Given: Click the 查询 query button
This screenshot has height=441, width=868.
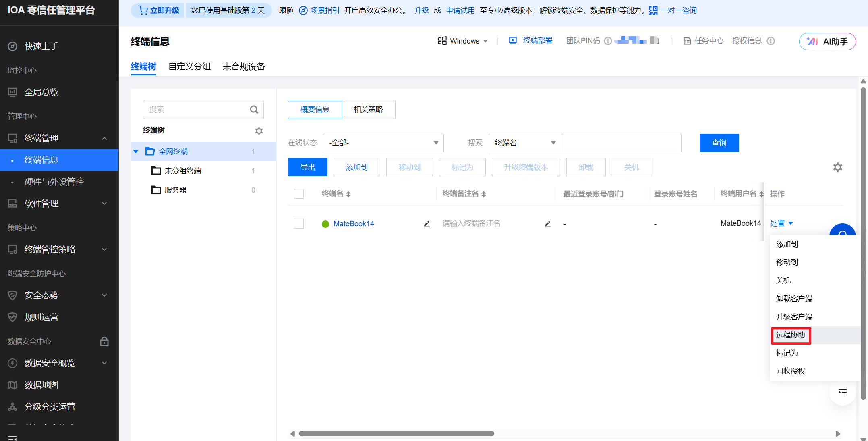Looking at the screenshot, I should [x=719, y=143].
